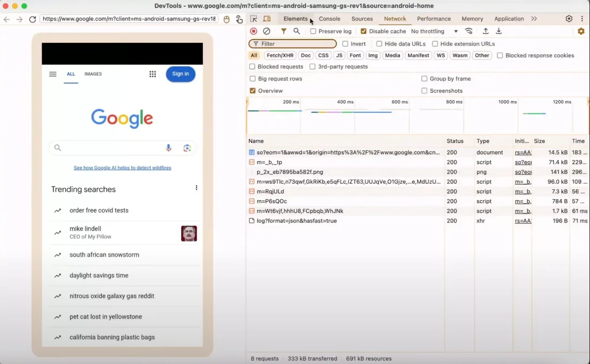Viewport: 590px width, 364px height.
Task: Open the Network panel settings gear
Action: [581, 31]
